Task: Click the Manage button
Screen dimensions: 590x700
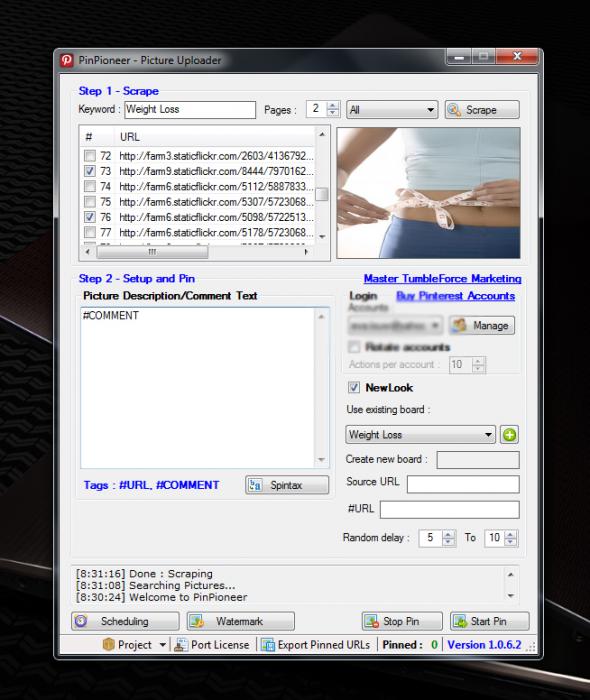Action: (482, 325)
